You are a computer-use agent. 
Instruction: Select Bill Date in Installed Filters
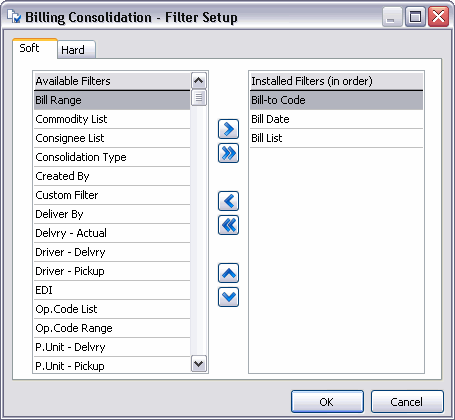(336, 119)
